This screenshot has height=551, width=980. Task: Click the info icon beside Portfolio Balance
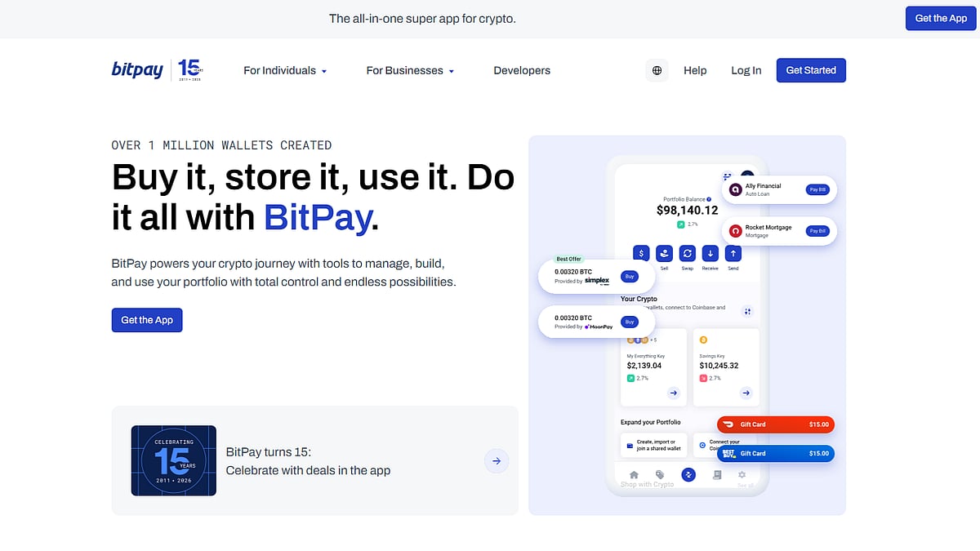tap(709, 199)
